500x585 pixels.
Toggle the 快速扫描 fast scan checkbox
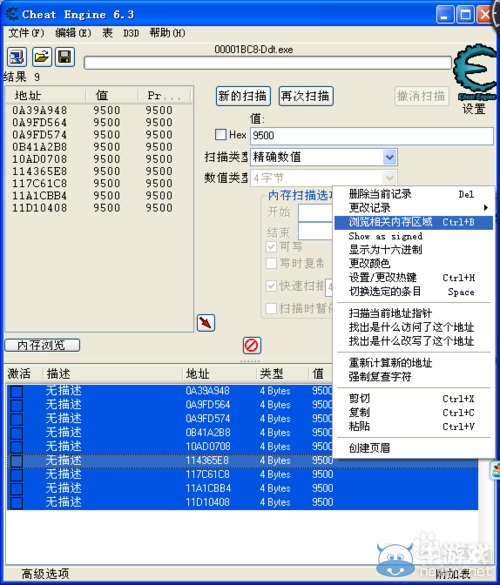(x=271, y=286)
